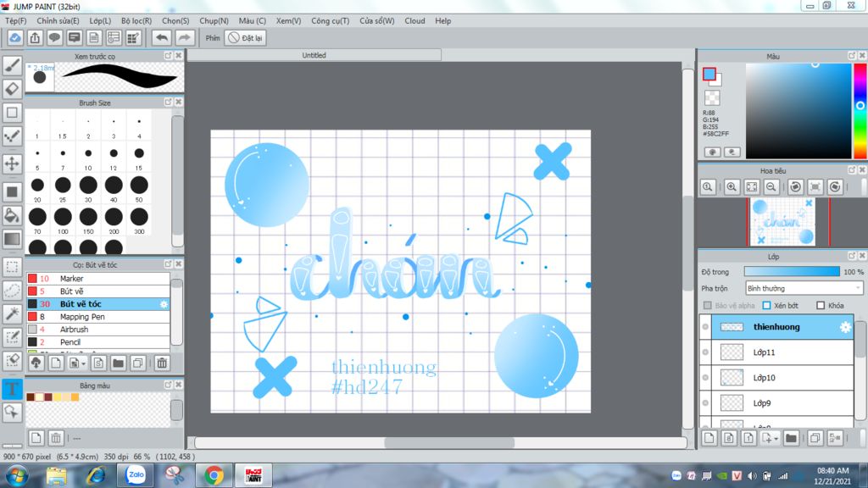Hide the Lớp10 layer
Image resolution: width=868 pixels, height=488 pixels.
[x=705, y=378]
